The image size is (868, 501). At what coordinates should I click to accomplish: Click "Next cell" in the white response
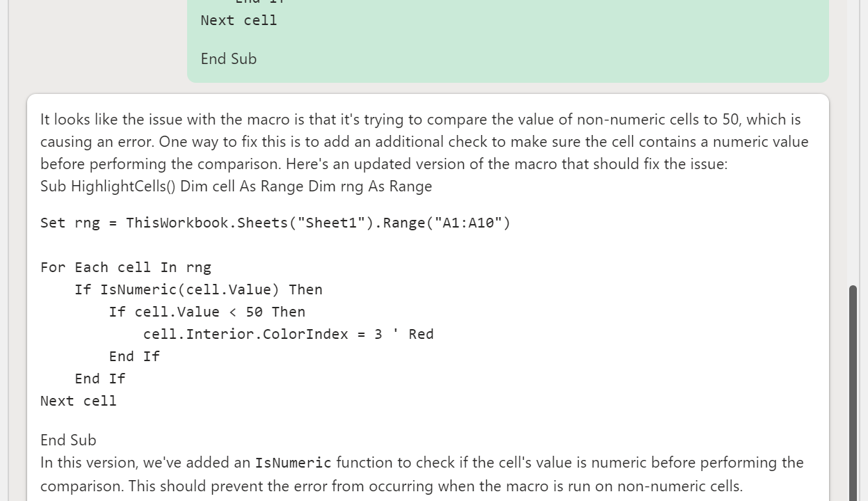(x=79, y=401)
